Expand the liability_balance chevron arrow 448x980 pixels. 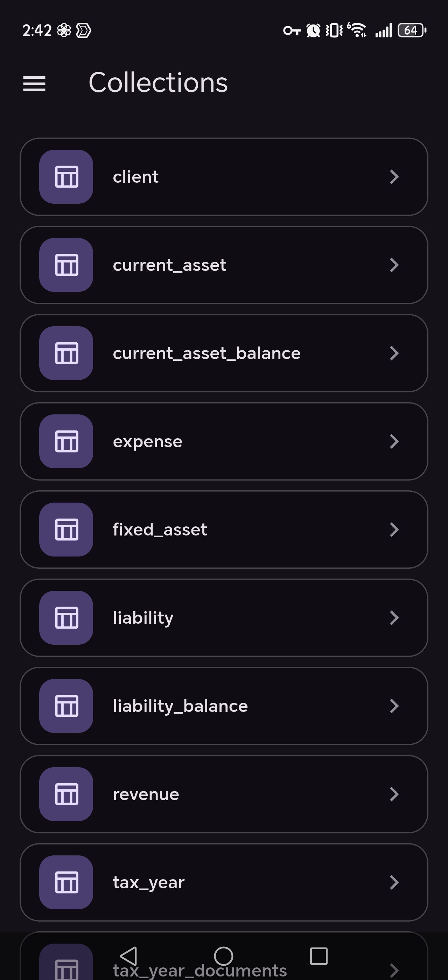(x=394, y=706)
